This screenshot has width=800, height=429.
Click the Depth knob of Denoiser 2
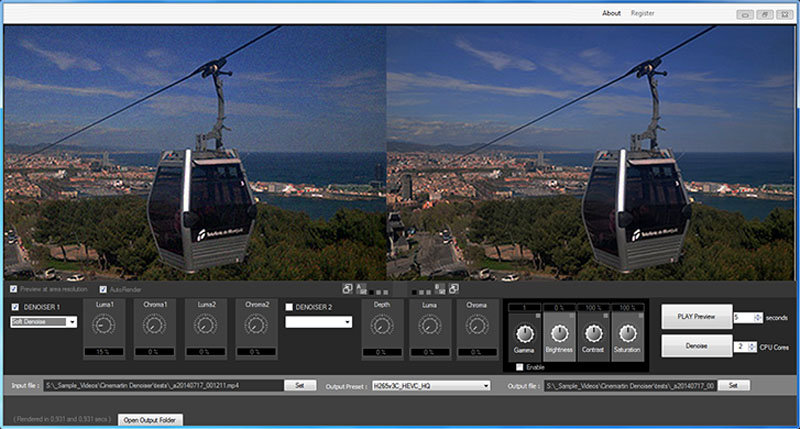coord(381,324)
